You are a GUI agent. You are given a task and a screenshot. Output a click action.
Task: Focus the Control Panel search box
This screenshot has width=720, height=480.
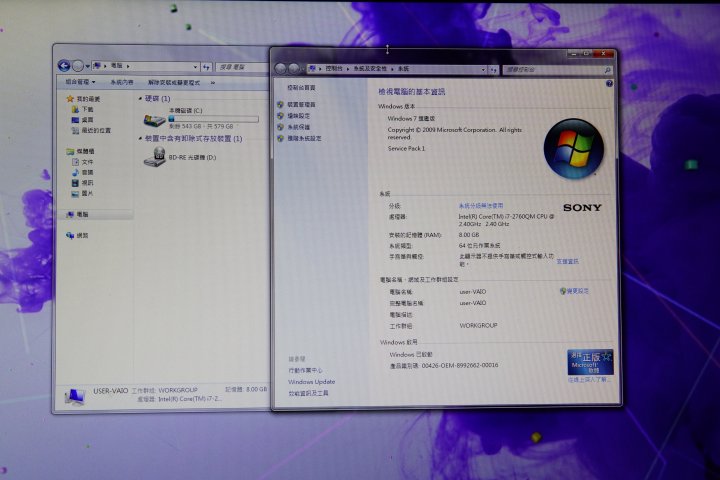[x=553, y=70]
